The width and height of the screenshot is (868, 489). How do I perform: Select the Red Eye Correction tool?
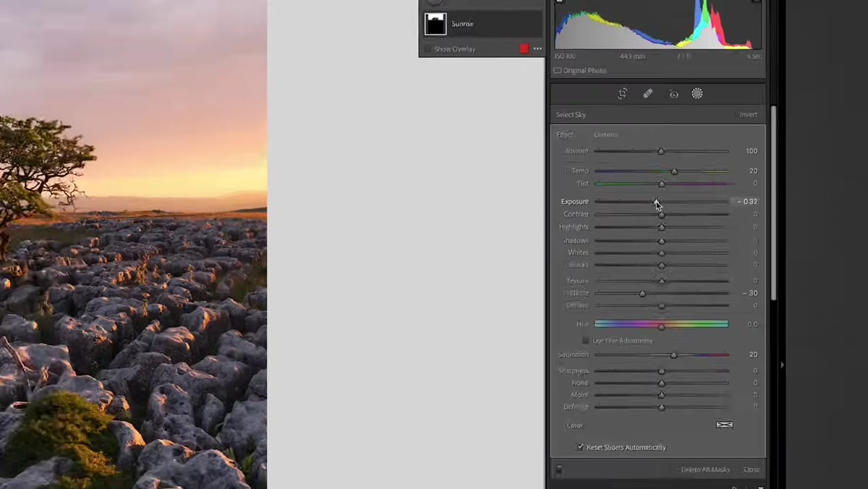[x=673, y=94]
